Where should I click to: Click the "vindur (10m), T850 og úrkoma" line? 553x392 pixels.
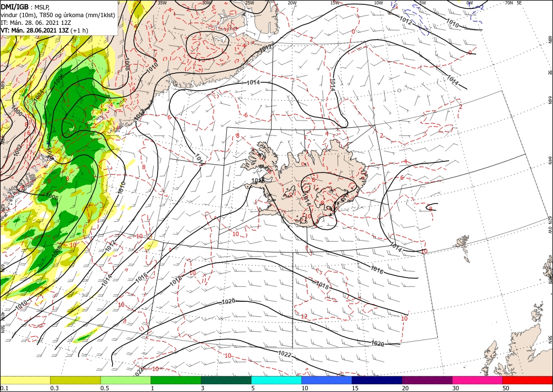[58, 14]
